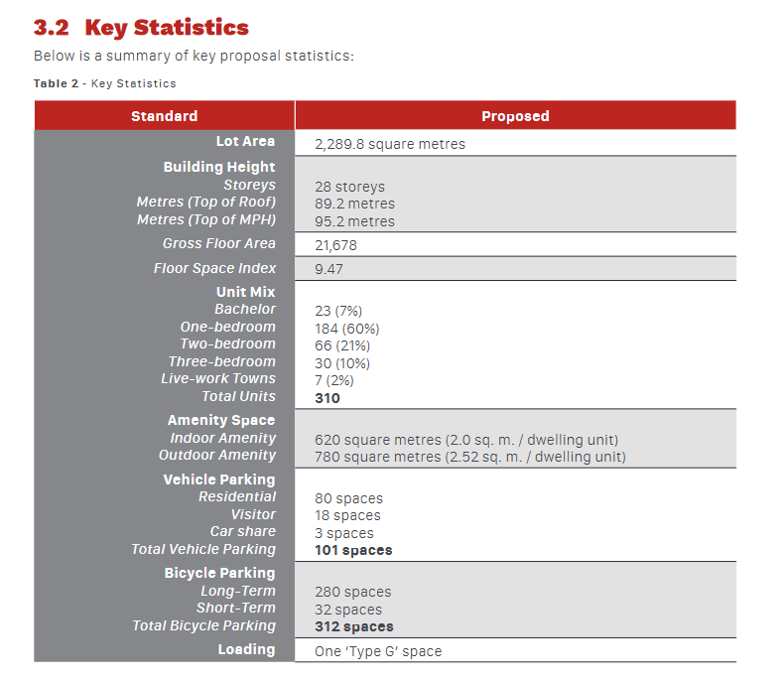Click the '23 (7%)' value

(x=338, y=311)
